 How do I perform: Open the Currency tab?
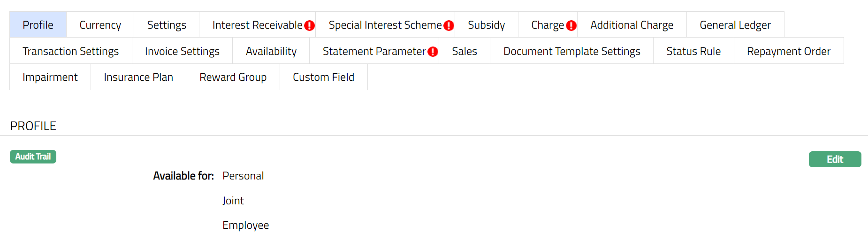tap(100, 25)
